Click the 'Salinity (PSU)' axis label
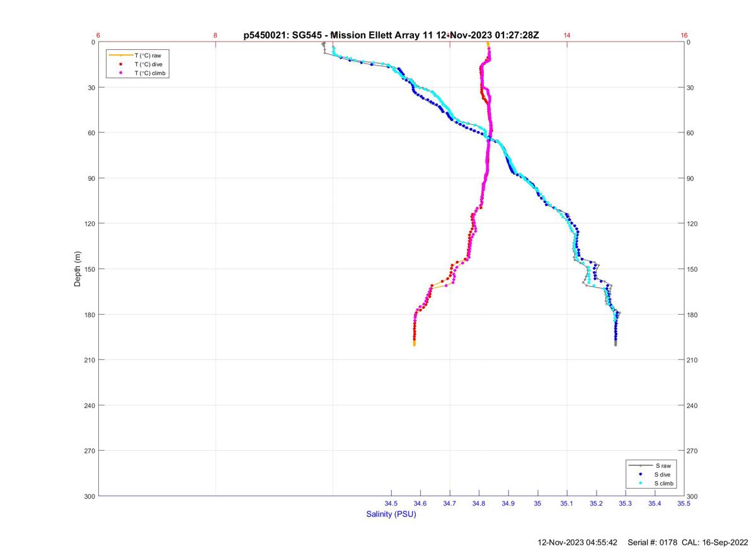 (x=391, y=514)
